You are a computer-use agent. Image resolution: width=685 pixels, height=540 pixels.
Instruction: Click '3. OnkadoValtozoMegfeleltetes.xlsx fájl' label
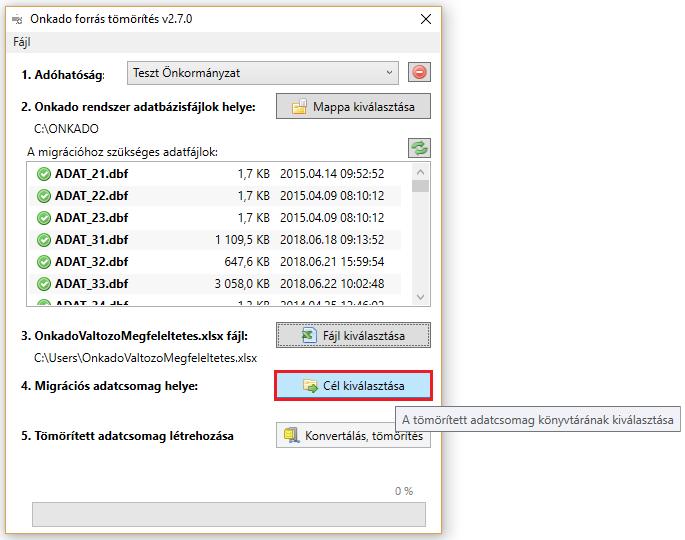tap(135, 336)
